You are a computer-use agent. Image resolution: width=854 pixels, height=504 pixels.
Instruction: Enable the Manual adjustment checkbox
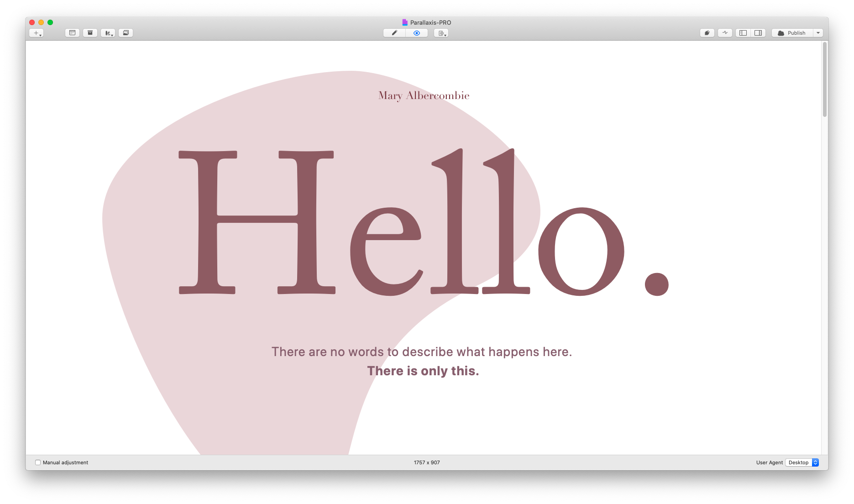38,462
